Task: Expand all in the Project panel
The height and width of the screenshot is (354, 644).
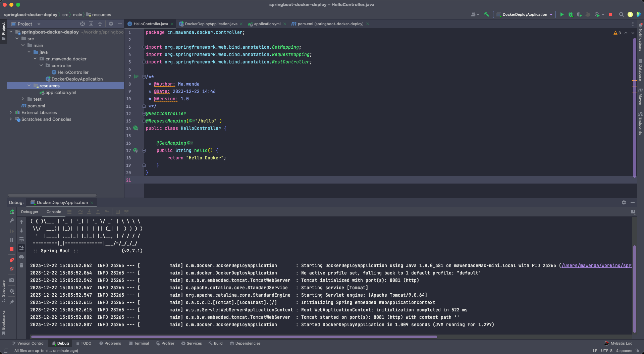Action: [91, 24]
